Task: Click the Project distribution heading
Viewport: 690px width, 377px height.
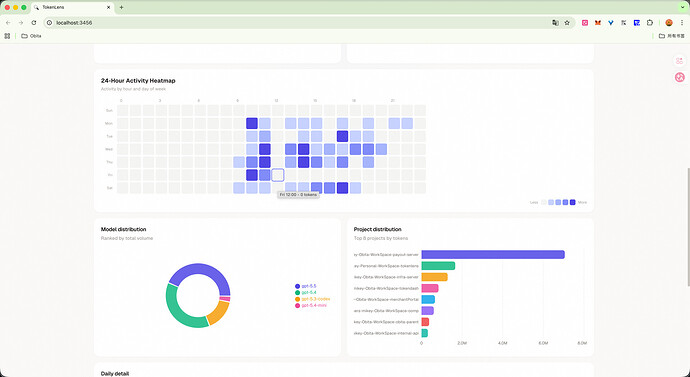Action: pos(378,229)
